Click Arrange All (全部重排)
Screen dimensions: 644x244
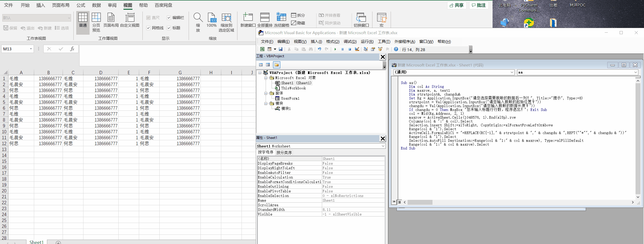(x=265, y=20)
